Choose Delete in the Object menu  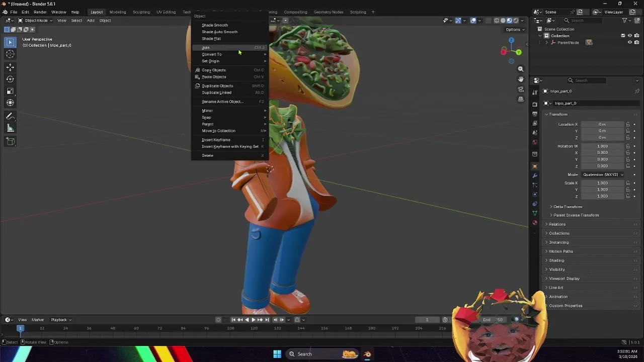229,156
